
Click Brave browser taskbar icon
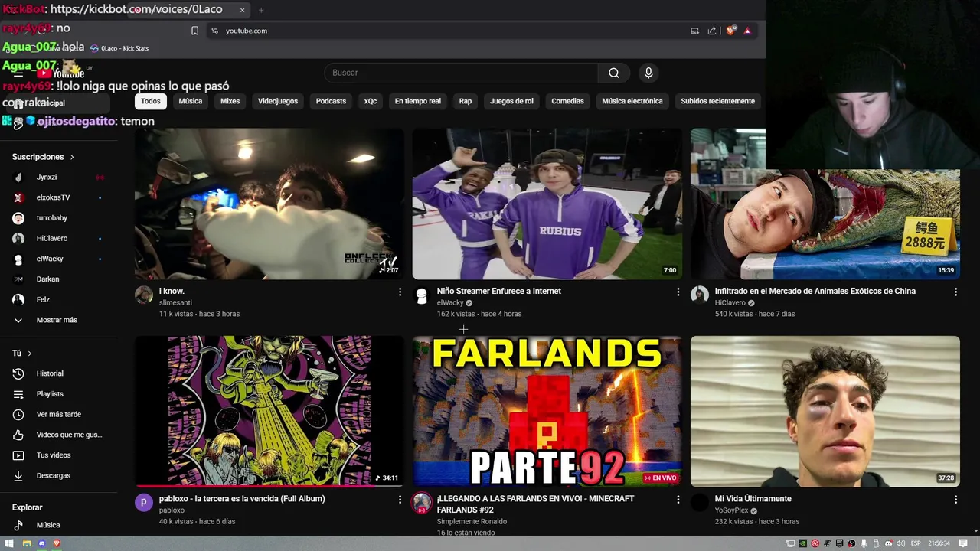57,543
